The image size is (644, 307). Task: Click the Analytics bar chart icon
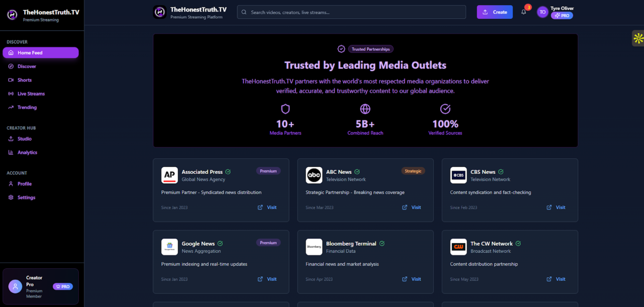pyautogui.click(x=11, y=152)
